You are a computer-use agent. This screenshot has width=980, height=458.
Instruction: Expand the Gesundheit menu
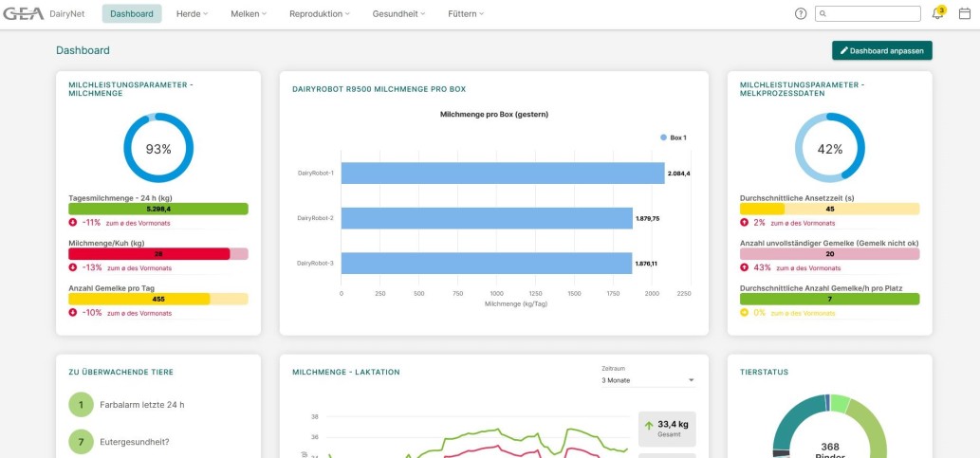point(398,13)
